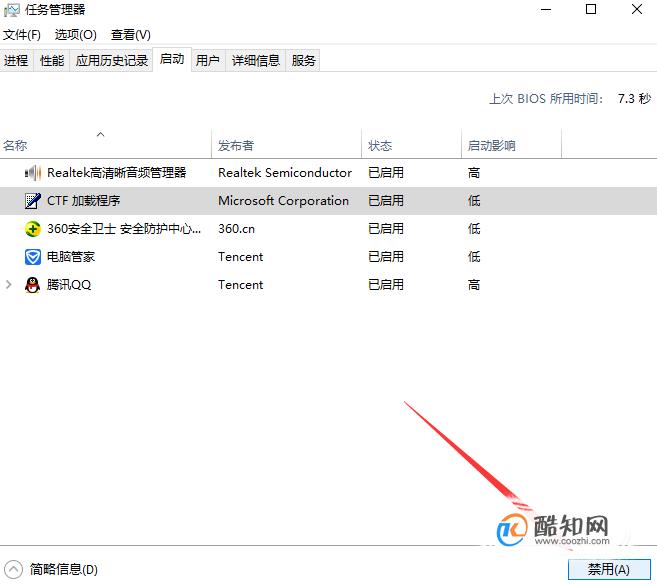Click the Realtek audio manager speaker icon
Image resolution: width=657 pixels, height=584 pixels.
(33, 173)
